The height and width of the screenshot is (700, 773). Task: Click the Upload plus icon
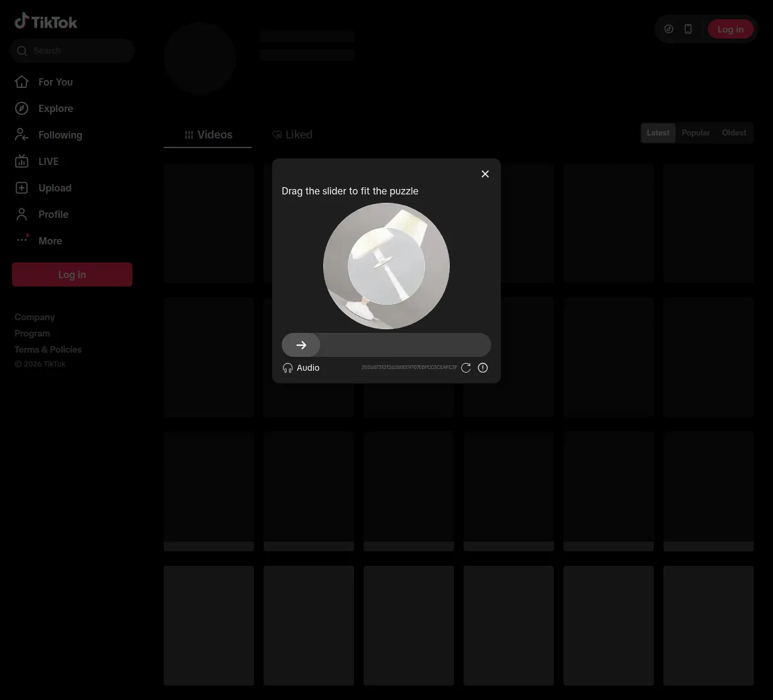coord(22,188)
